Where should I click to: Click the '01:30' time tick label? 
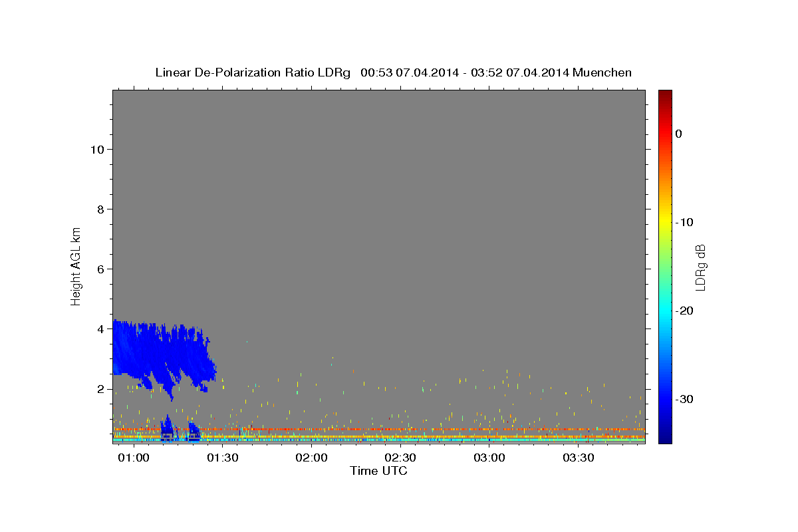pyautogui.click(x=222, y=458)
